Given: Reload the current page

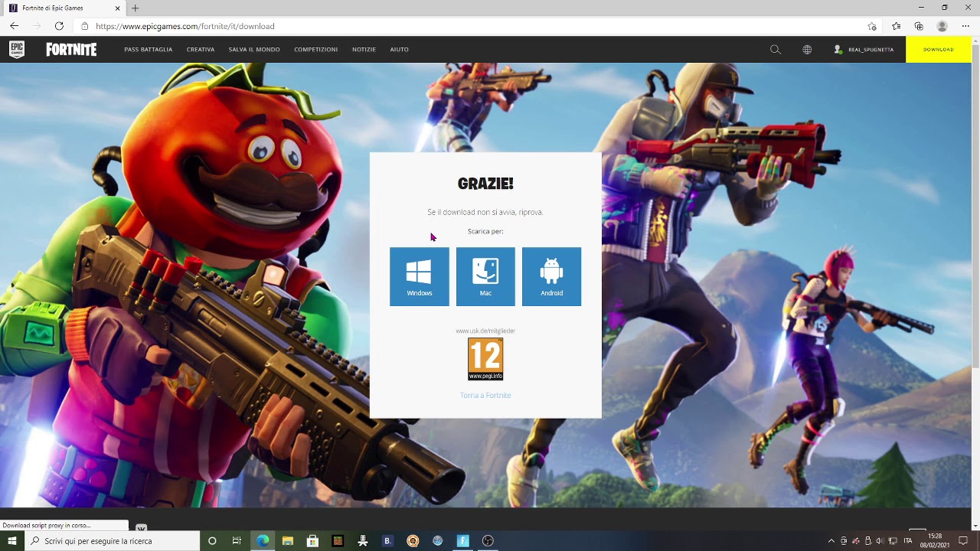Looking at the screenshot, I should [x=59, y=26].
